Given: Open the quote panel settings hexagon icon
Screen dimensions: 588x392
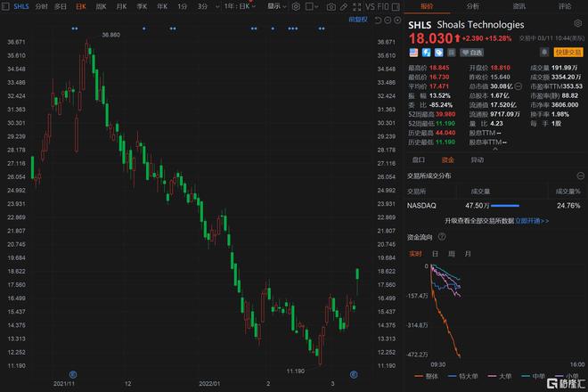Looking at the screenshot, I should [578, 24].
